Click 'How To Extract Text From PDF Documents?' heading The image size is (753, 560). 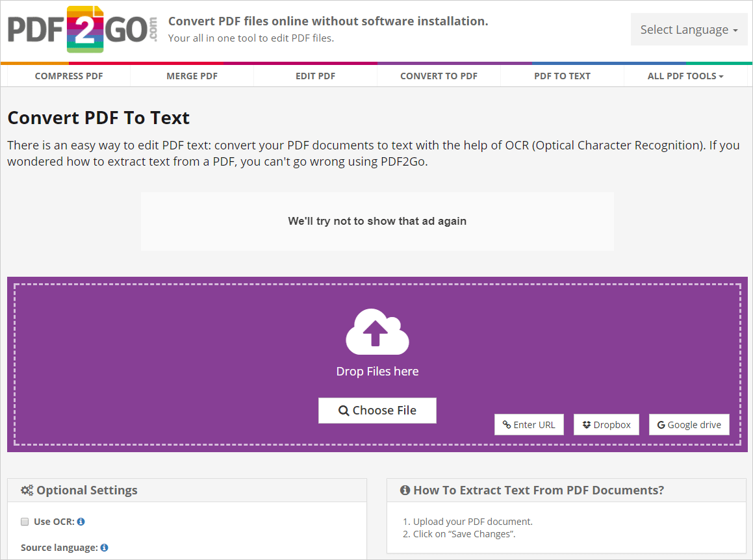[x=539, y=490]
